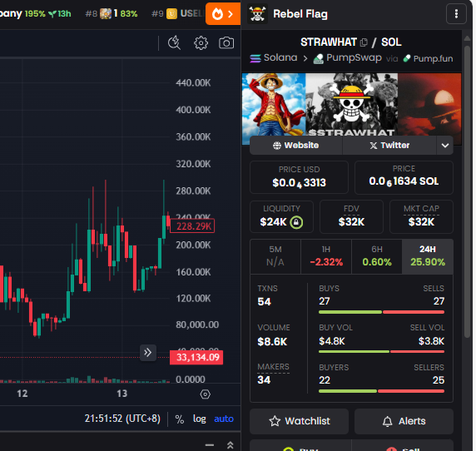The height and width of the screenshot is (451, 476).
Task: Click the LIQUIDITY $24K box
Action: 281,216
